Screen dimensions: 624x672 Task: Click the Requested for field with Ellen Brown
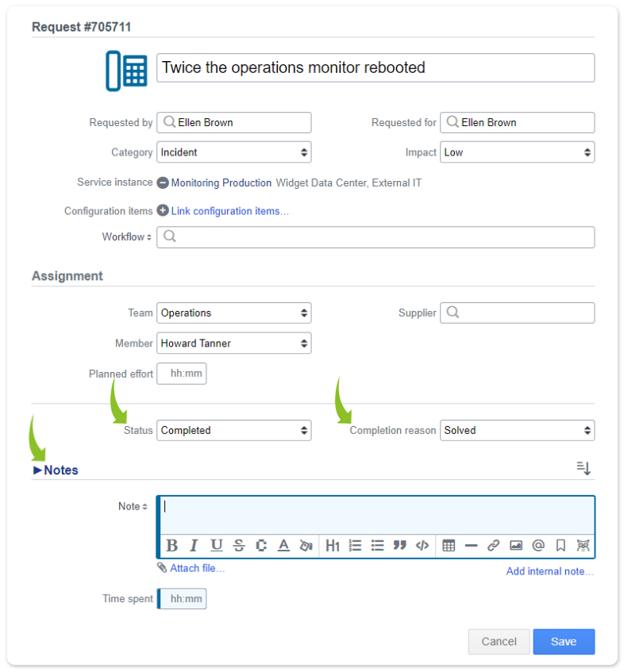coord(517,122)
